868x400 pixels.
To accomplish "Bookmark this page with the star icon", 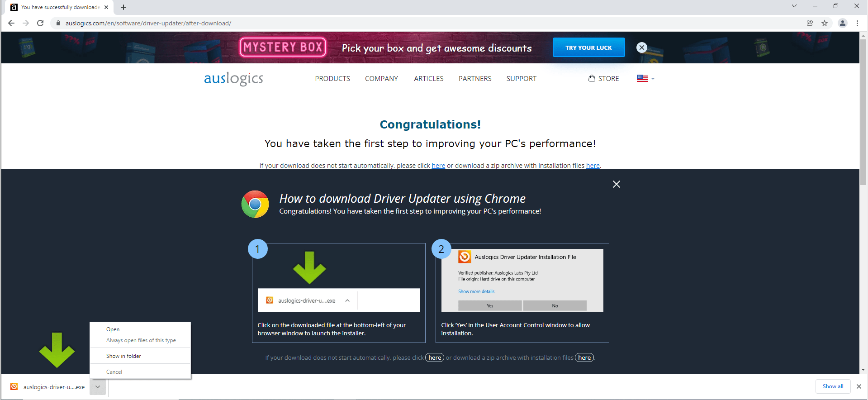I will (x=825, y=23).
